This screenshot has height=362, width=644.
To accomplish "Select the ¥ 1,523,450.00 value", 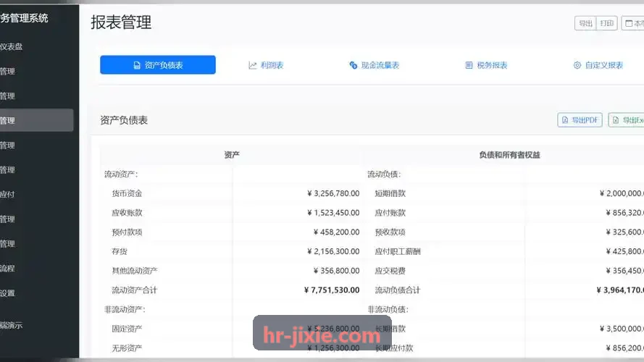I will [333, 213].
